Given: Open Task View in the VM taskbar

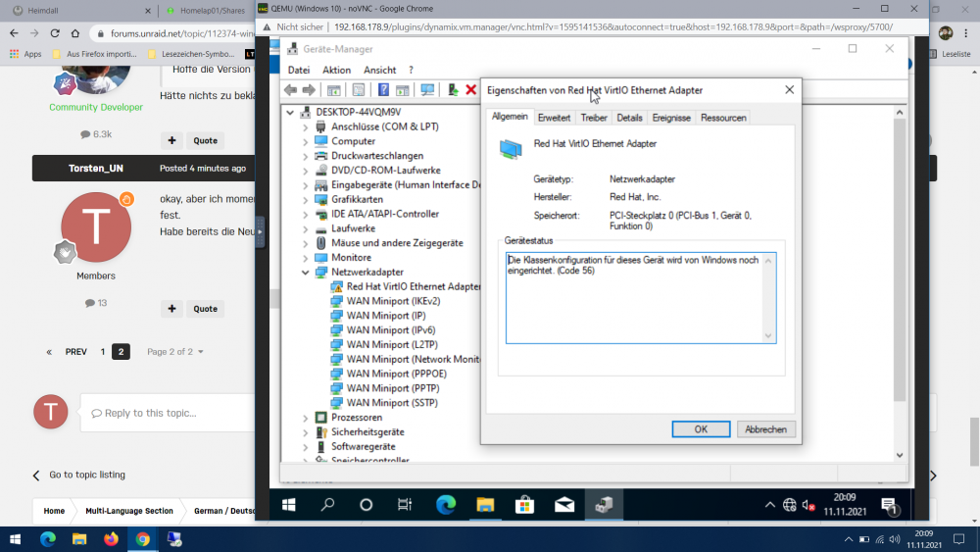Looking at the screenshot, I should coord(405,505).
